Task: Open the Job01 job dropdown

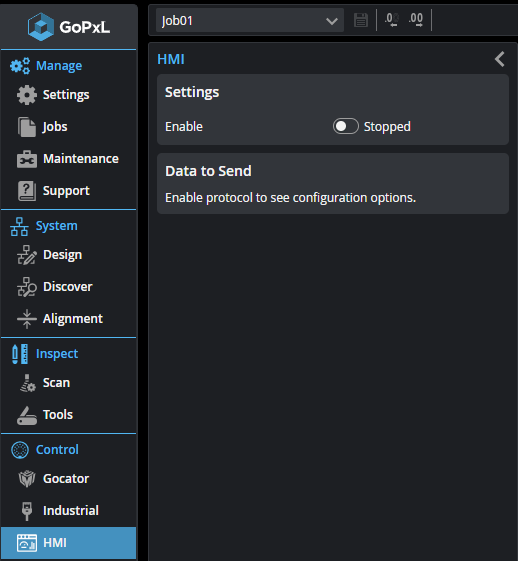Action: click(250, 20)
